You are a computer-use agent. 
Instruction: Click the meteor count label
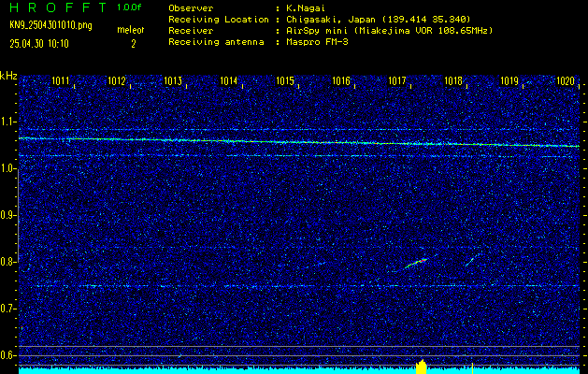[131, 30]
